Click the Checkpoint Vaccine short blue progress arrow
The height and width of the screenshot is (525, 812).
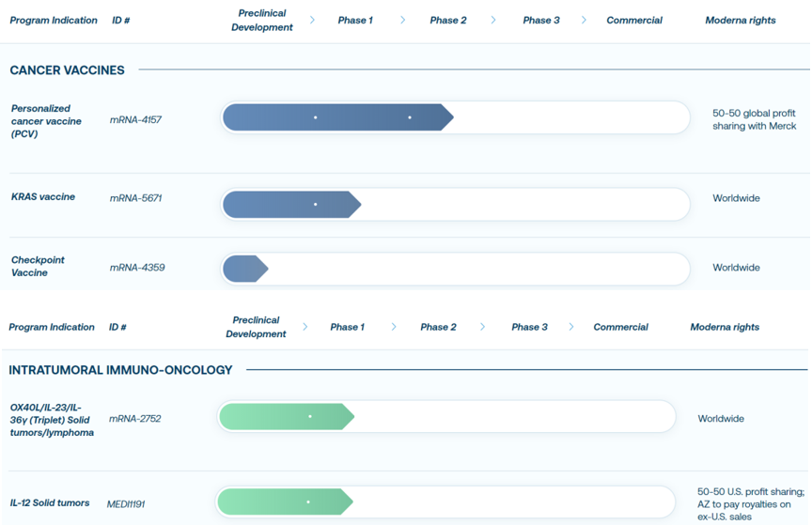[245, 269]
